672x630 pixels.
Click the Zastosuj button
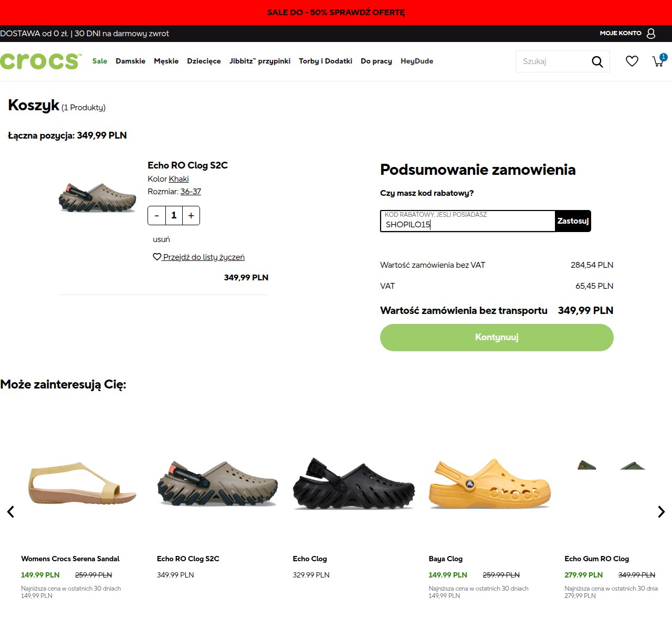(573, 221)
